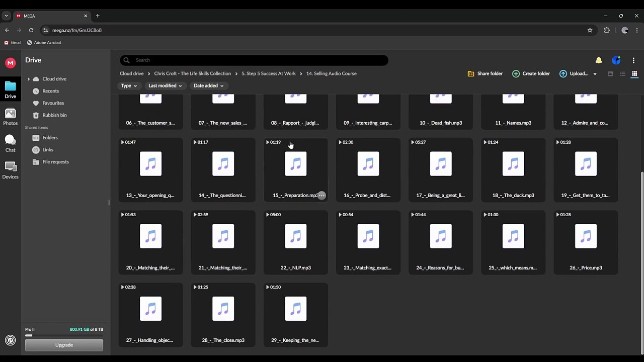
Task: Open a new browser tab
Action: tap(98, 16)
